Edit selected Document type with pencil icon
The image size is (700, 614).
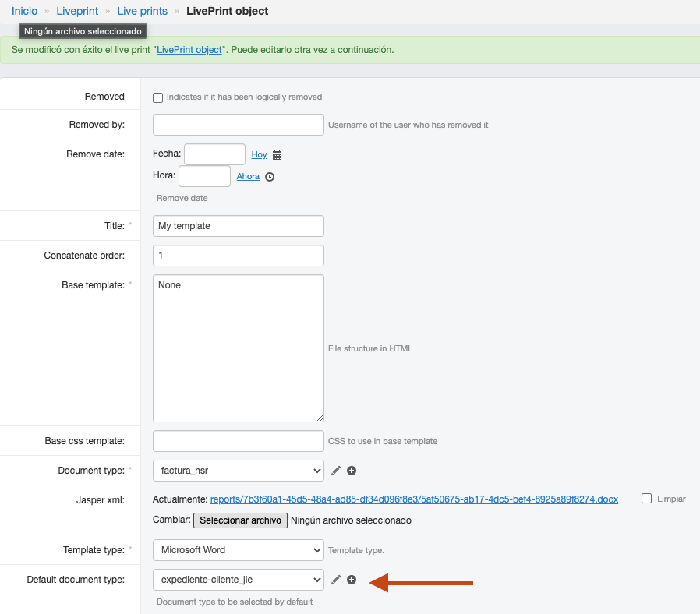coord(336,471)
